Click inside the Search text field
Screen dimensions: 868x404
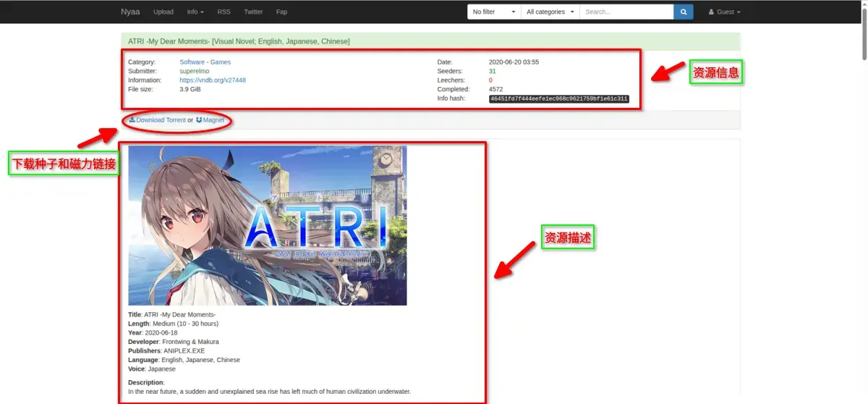click(x=626, y=12)
